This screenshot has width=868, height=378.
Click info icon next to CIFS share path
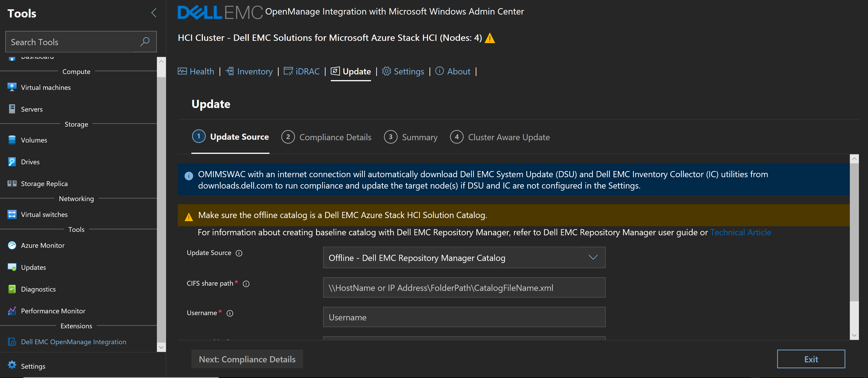(x=246, y=284)
